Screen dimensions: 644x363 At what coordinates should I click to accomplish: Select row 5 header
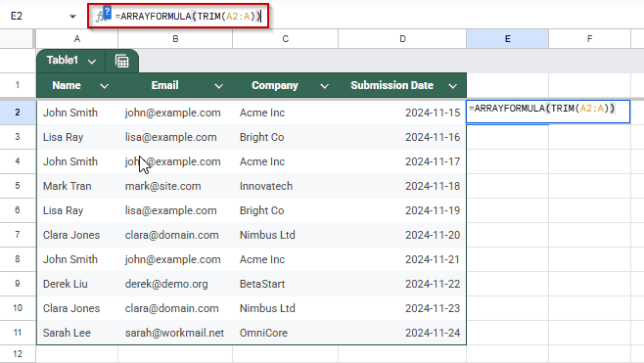tap(18, 186)
